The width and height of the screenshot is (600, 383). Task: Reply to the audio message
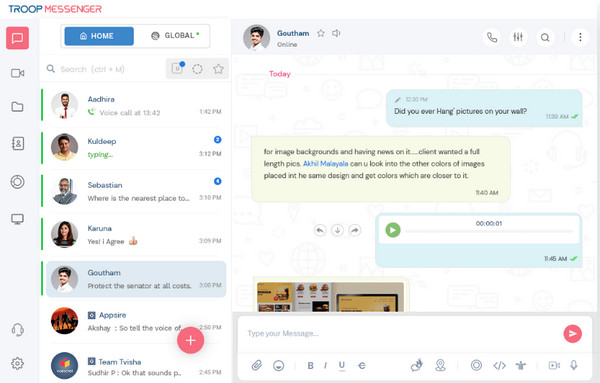320,230
